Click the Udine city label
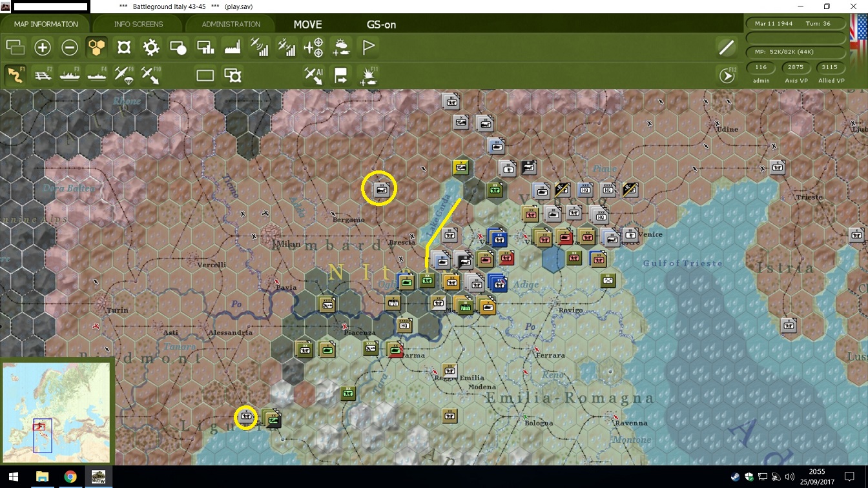Viewport: 868px width, 488px height. [x=727, y=129]
